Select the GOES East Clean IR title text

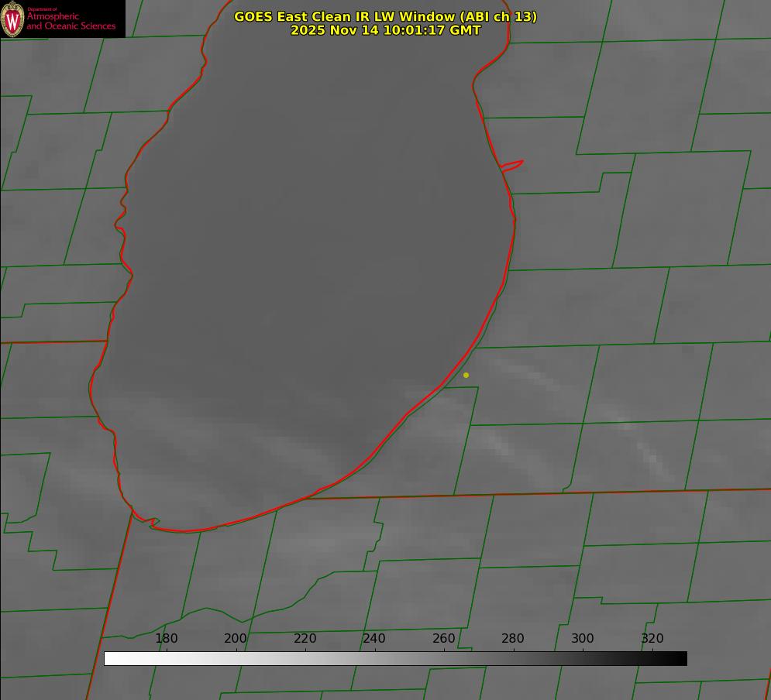pyautogui.click(x=385, y=16)
